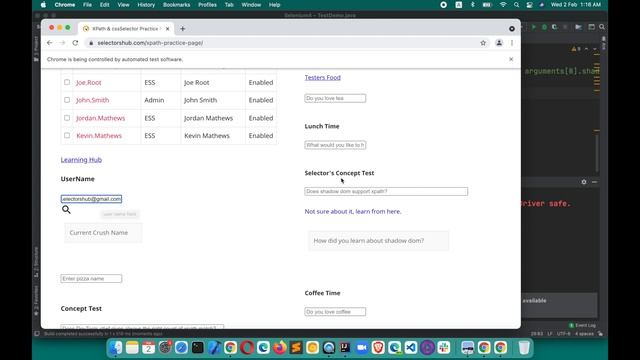This screenshot has height=360, width=640.
Task: Open Opera from the dock
Action: point(247,347)
